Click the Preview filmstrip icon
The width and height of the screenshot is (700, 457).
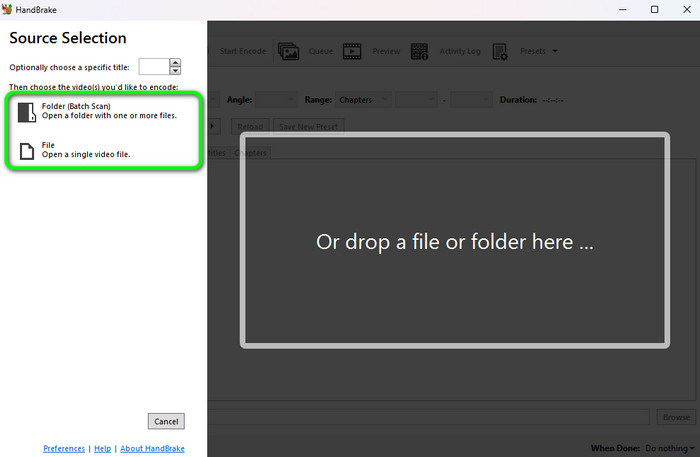pos(352,51)
